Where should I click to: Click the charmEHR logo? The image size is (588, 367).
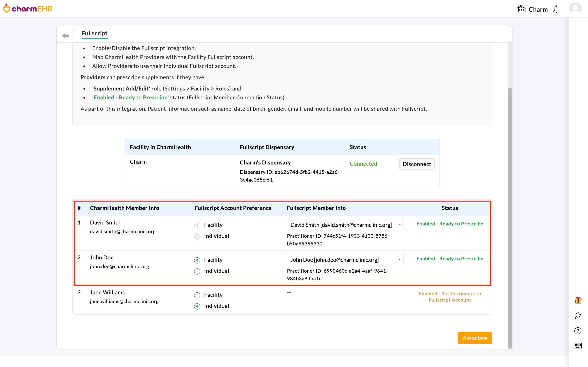coord(27,9)
